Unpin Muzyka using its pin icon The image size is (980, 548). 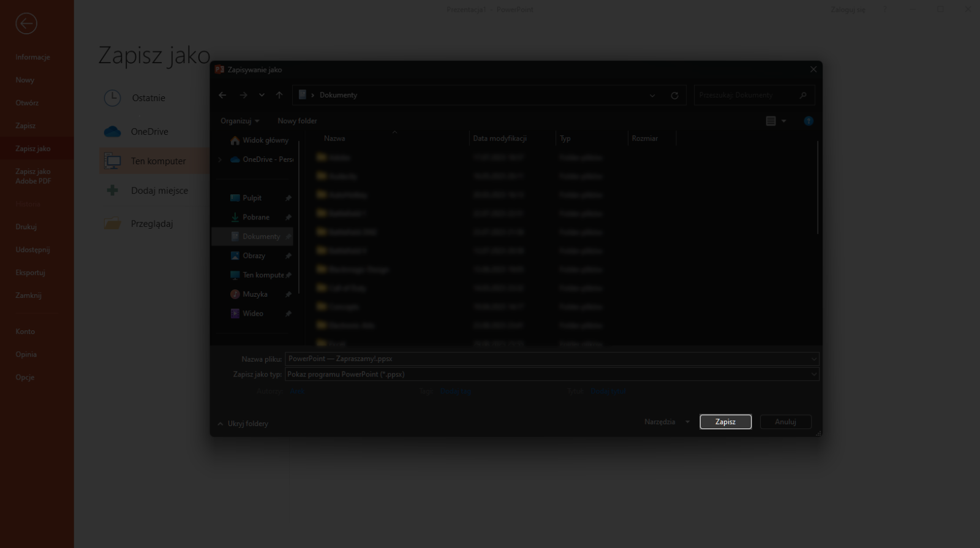click(288, 294)
